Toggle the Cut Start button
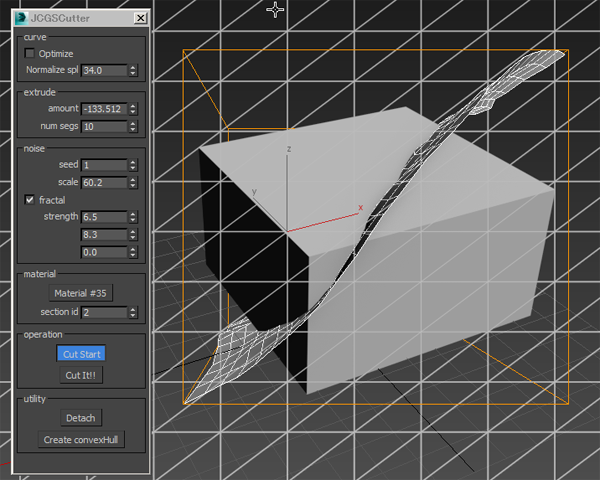 (x=81, y=354)
